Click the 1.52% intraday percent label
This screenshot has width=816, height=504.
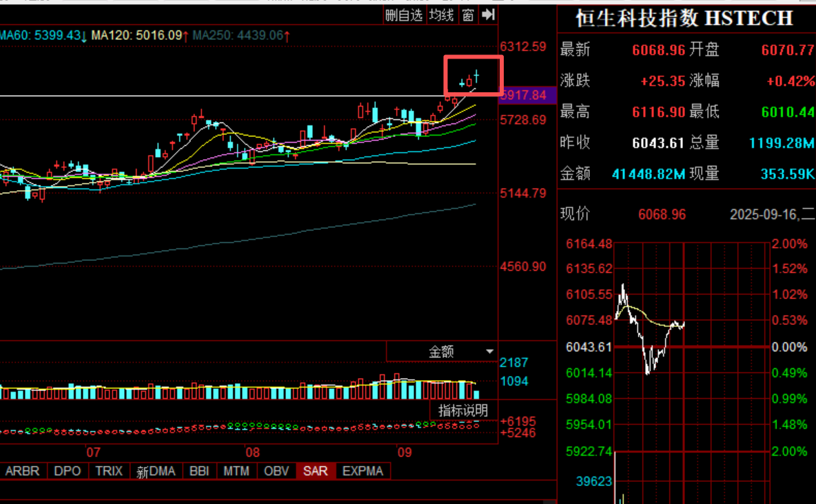pyautogui.click(x=789, y=269)
